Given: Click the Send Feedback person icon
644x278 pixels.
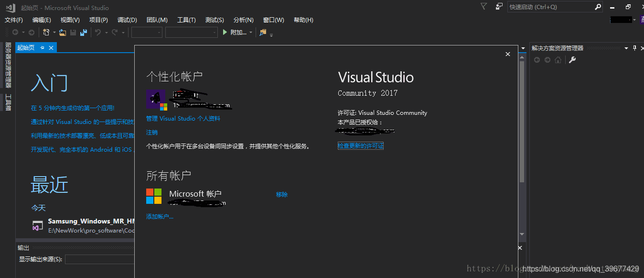Looking at the screenshot, I should (499, 7).
